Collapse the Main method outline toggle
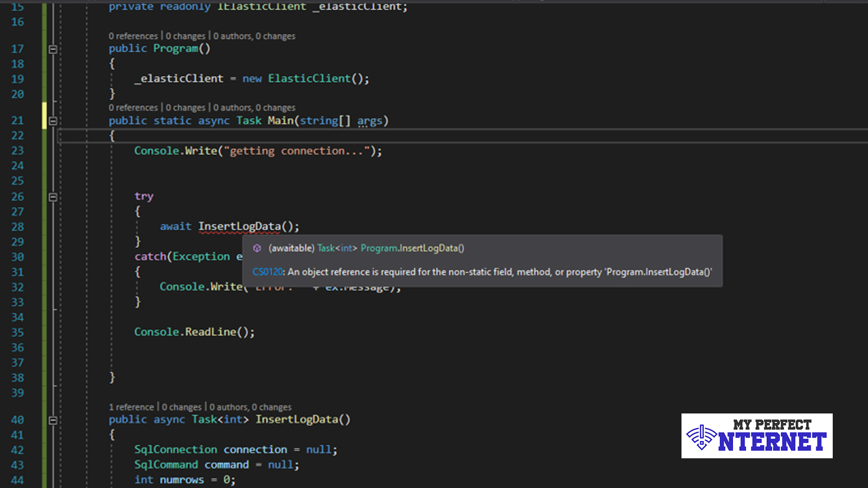The height and width of the screenshot is (488, 868). (53, 121)
